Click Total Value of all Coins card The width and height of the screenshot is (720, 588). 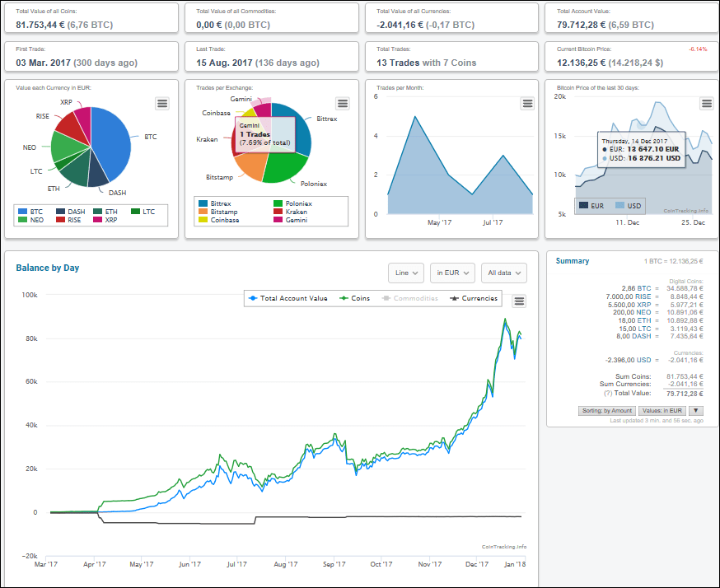click(91, 18)
